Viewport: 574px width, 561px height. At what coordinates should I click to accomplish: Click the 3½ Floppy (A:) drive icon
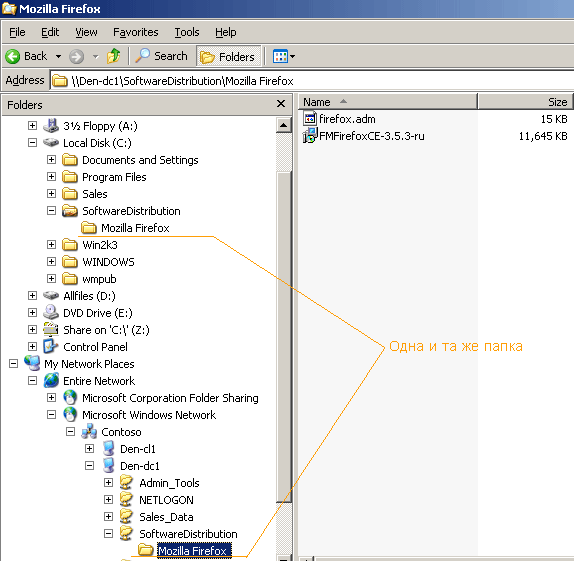[51, 126]
